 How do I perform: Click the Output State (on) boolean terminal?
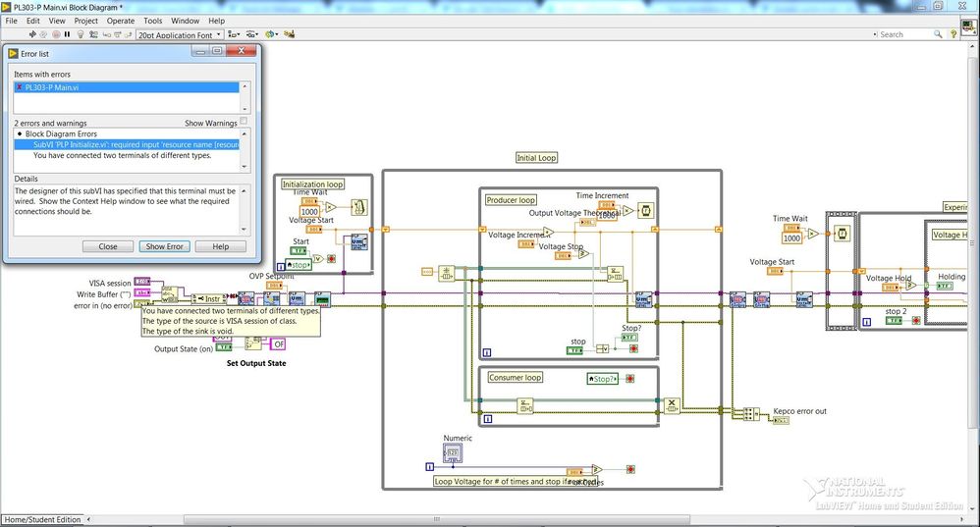224,347
